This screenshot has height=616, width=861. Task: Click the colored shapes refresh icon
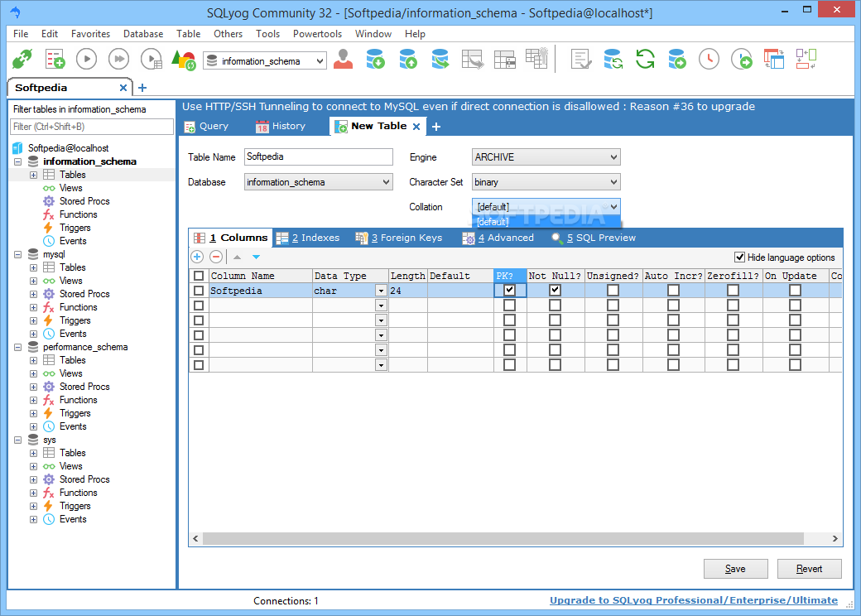[184, 60]
